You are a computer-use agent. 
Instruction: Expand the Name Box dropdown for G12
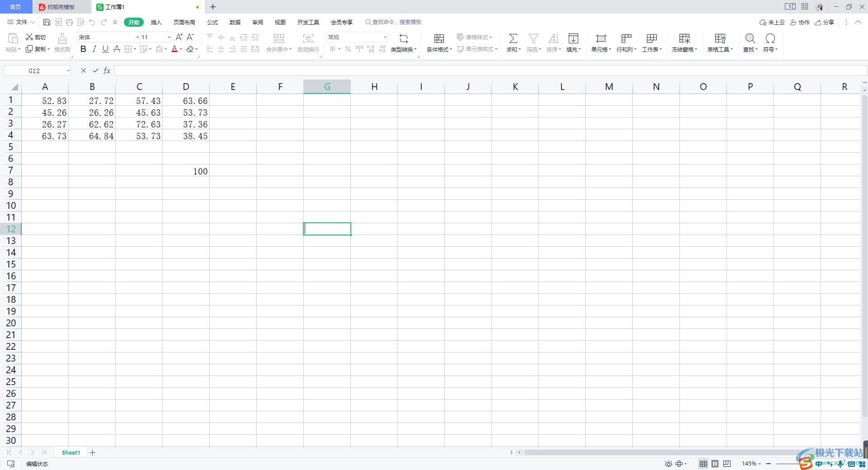tap(68, 70)
